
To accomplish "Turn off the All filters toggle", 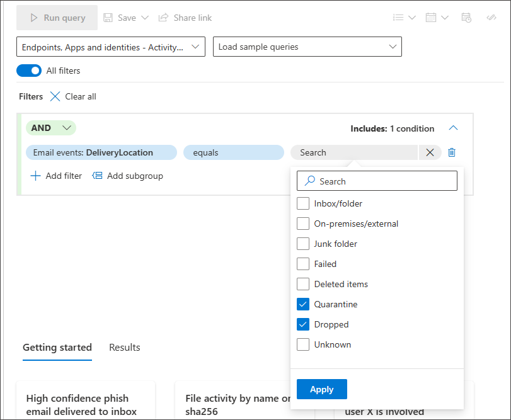I will point(29,71).
